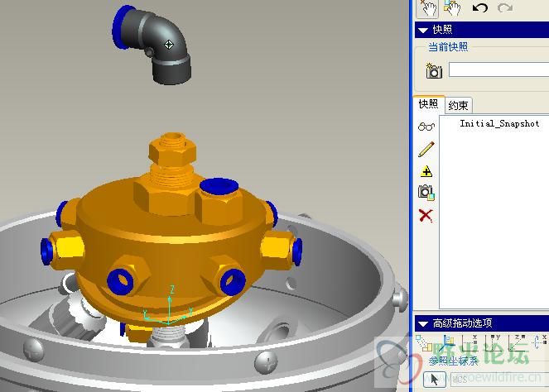Click the reference coordinate system arrow selector
Image resolution: width=549 pixels, height=392 pixels.
coord(434,380)
